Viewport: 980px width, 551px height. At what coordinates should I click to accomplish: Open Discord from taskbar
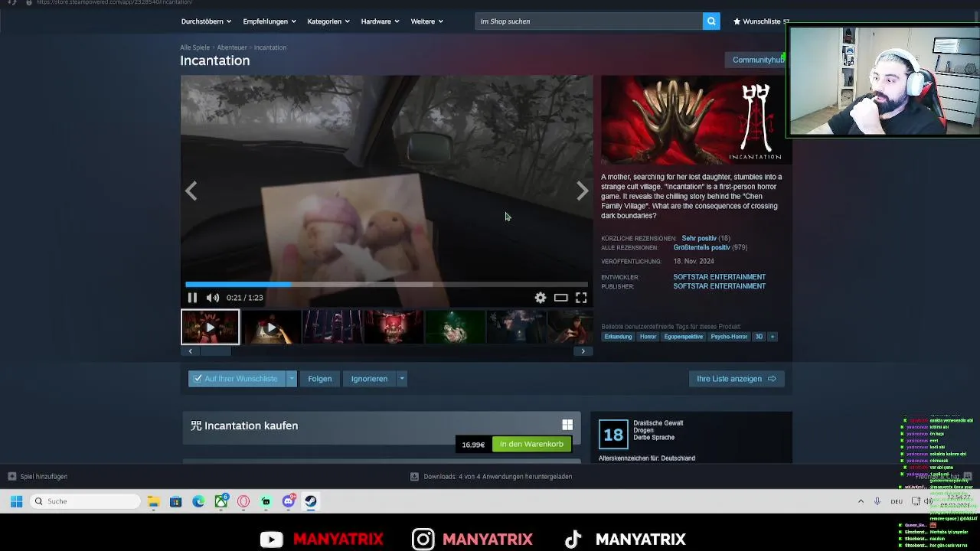click(289, 501)
